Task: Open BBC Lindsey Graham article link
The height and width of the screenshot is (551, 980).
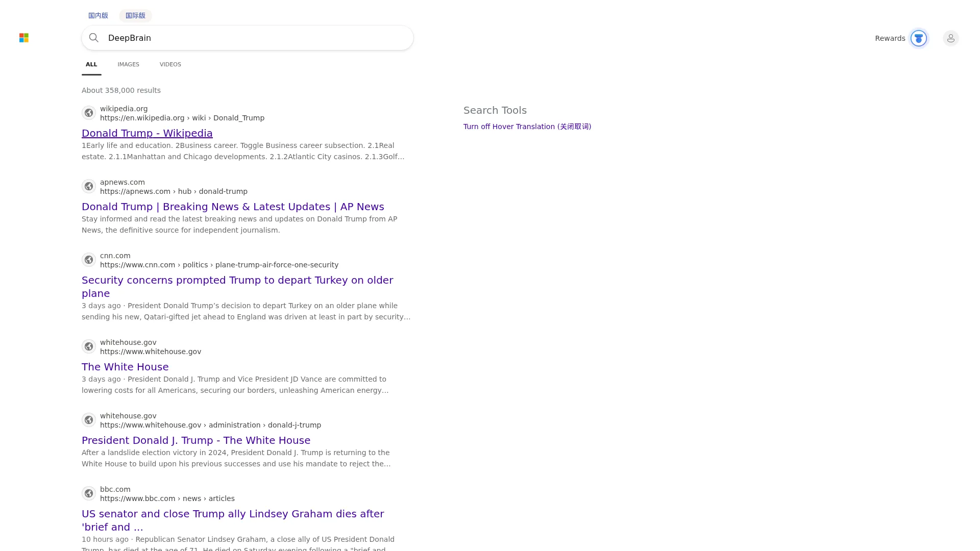Action: (233, 520)
